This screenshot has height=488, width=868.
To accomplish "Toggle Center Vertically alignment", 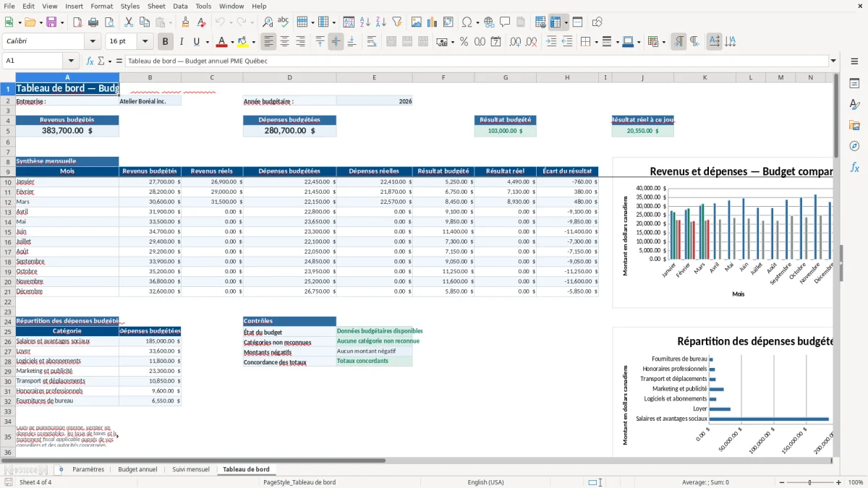I will click(336, 42).
